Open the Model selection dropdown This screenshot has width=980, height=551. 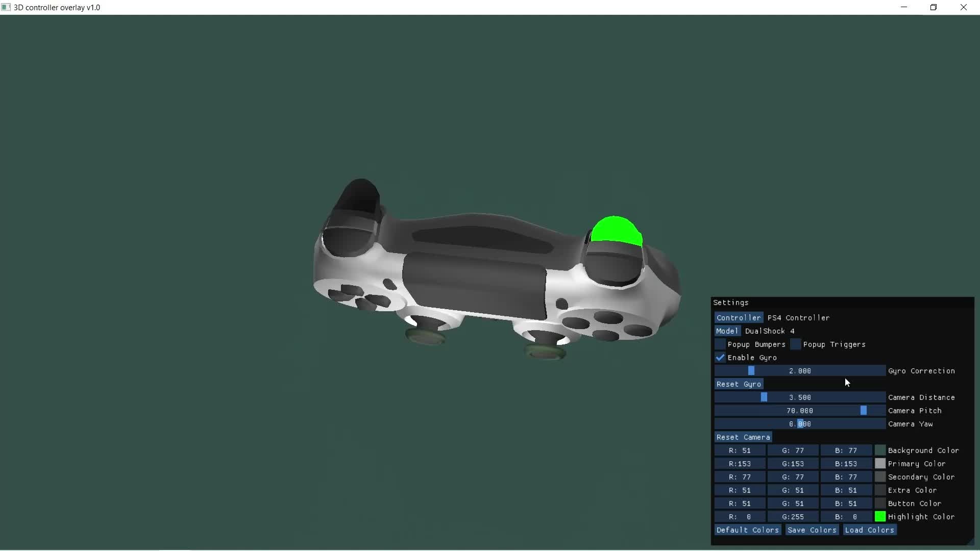(727, 331)
